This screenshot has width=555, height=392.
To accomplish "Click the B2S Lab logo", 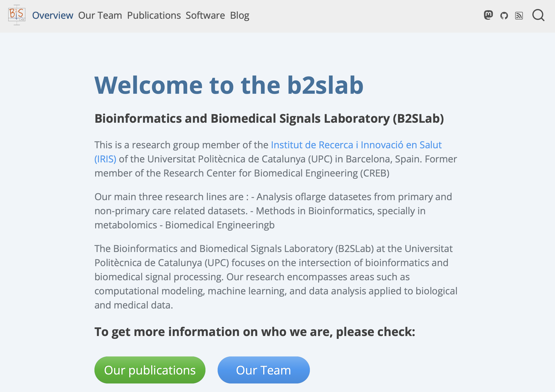I will pos(17,15).
